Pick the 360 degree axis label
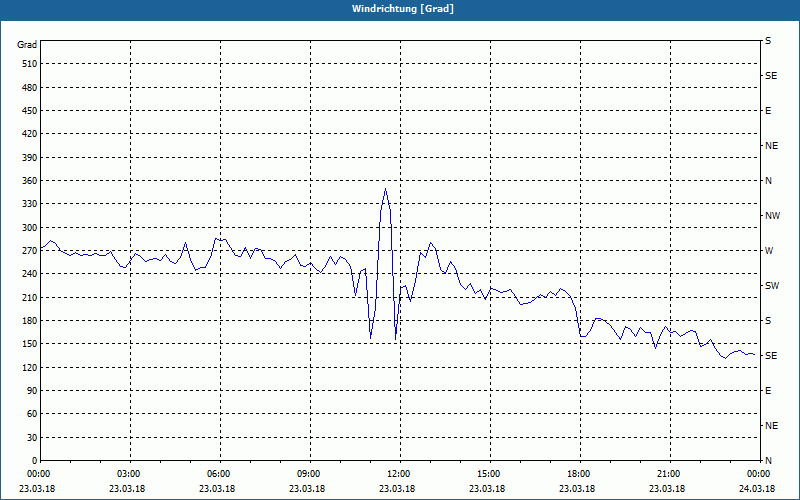Screen dimensions: 800x500 coord(29,181)
